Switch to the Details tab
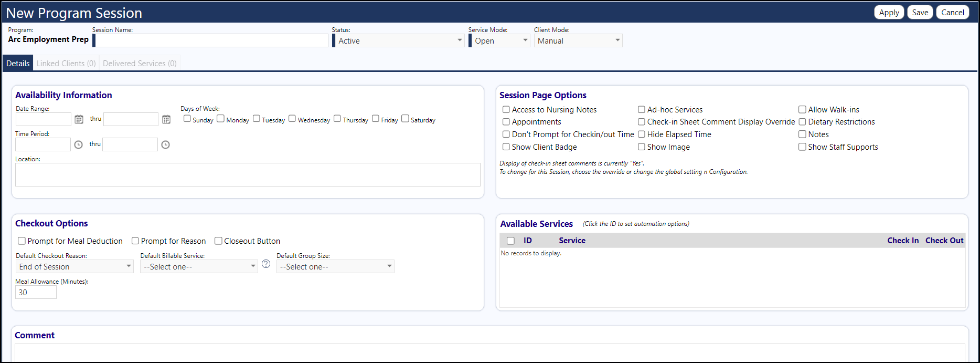 (18, 63)
